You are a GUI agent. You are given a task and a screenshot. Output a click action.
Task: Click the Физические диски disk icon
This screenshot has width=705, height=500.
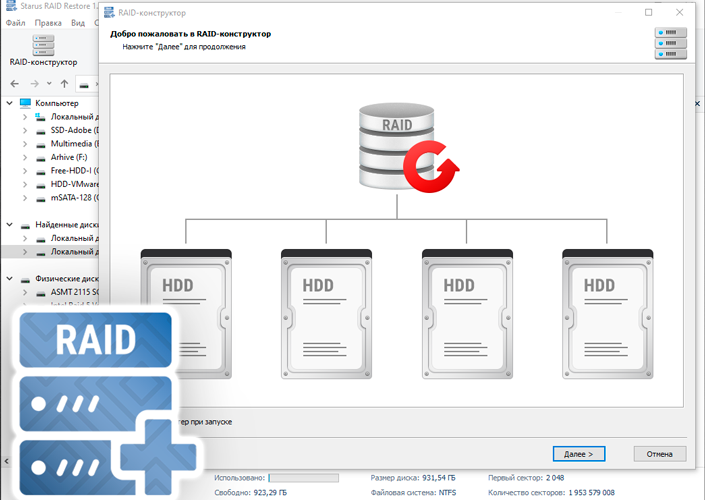point(26,280)
